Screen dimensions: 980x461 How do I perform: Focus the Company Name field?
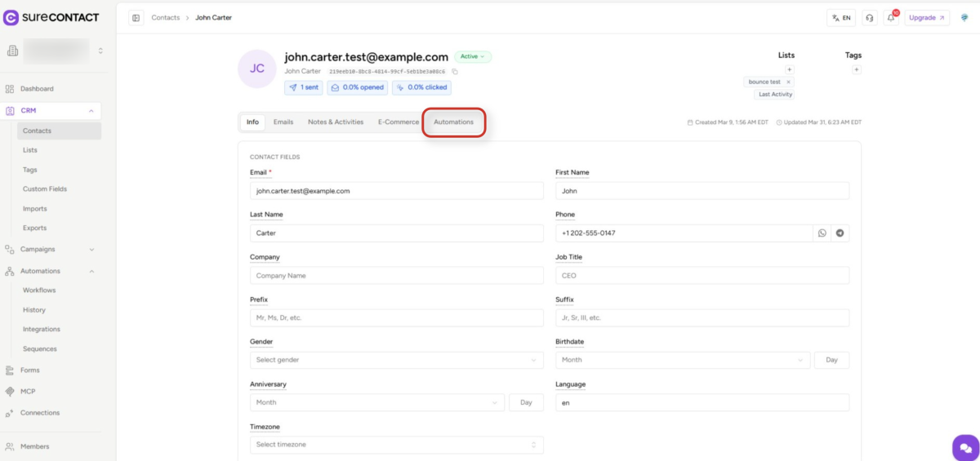pyautogui.click(x=396, y=276)
